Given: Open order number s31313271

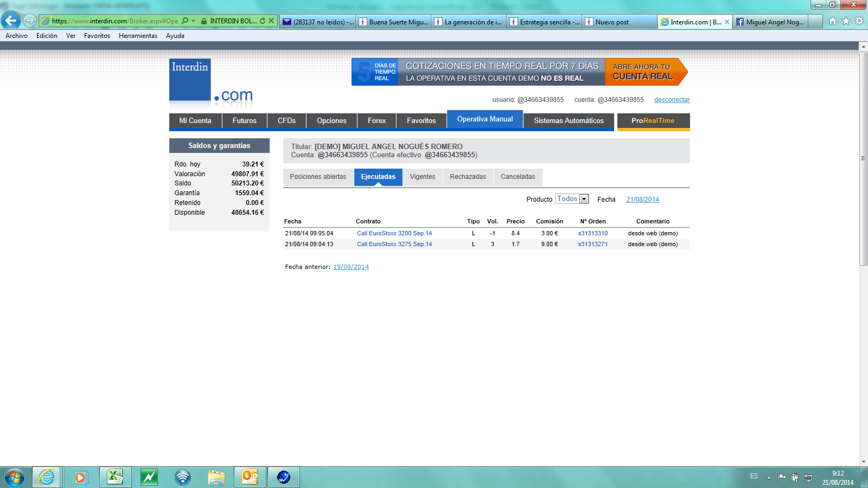Looking at the screenshot, I should pos(593,245).
